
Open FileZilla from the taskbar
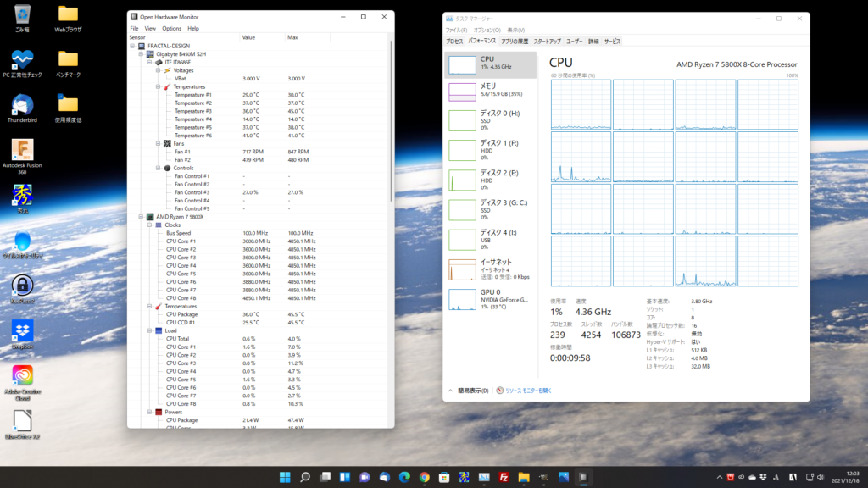click(x=504, y=477)
